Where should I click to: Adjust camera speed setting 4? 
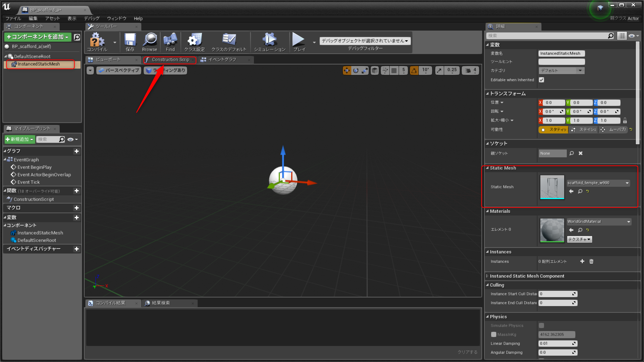(471, 70)
